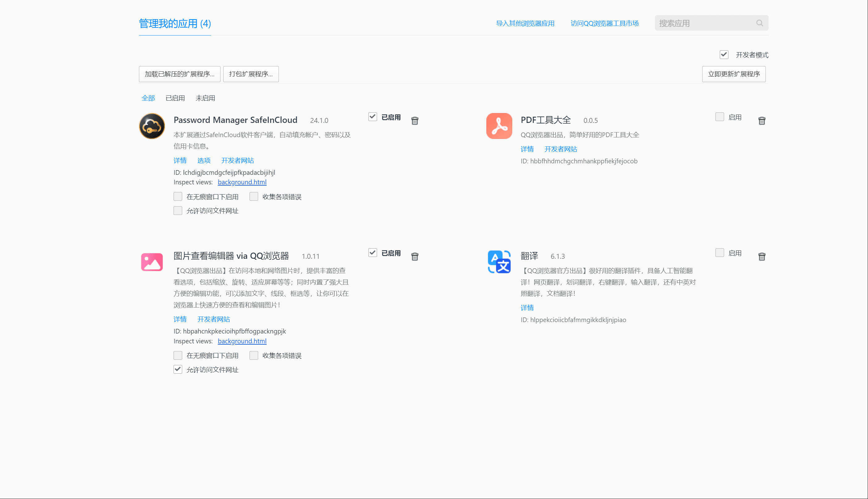Open 详情 for Password Manager SafeInCloud
This screenshot has height=499, width=868.
click(x=180, y=160)
